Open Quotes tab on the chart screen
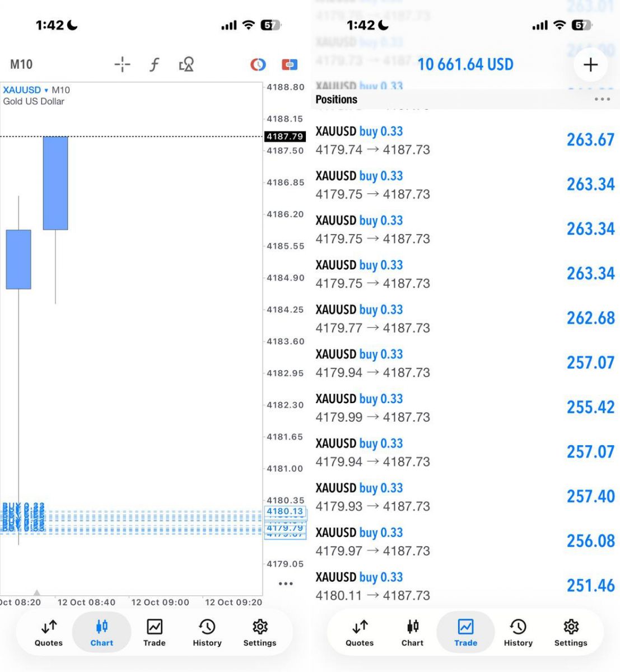620x672 pixels. click(49, 633)
